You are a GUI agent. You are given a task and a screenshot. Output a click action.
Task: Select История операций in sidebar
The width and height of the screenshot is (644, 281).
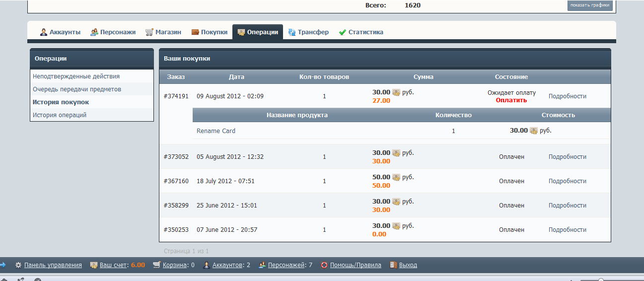[x=60, y=115]
